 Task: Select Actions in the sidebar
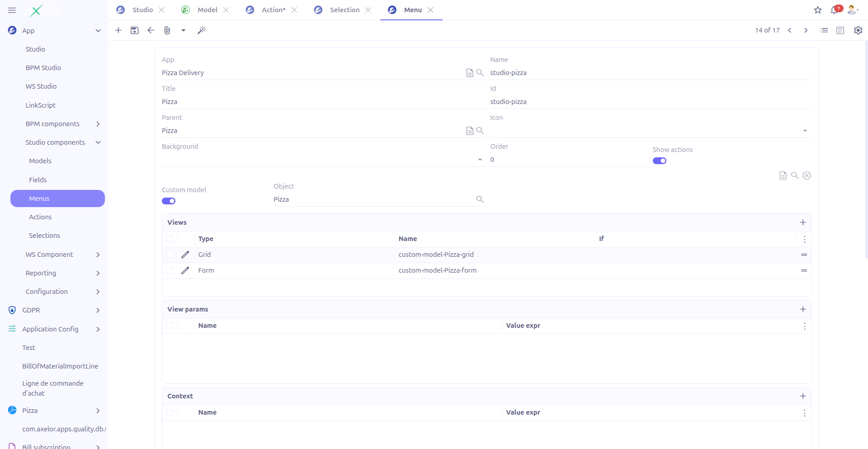click(x=40, y=217)
